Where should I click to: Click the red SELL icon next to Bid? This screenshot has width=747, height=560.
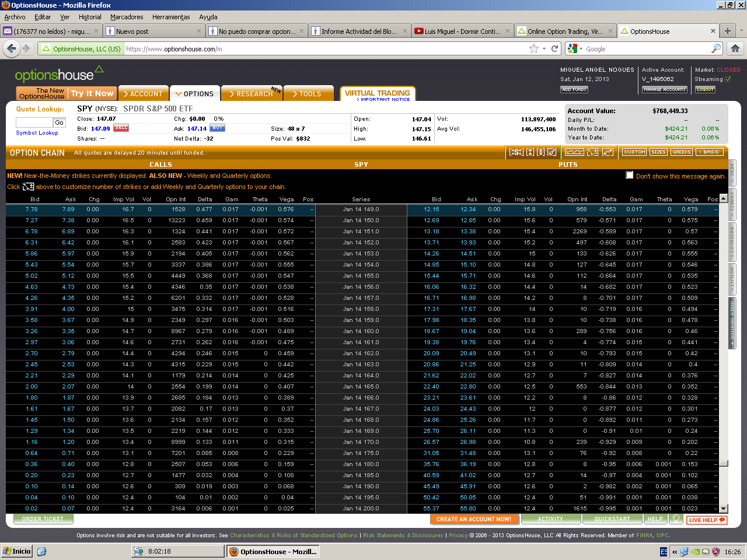coord(121,128)
